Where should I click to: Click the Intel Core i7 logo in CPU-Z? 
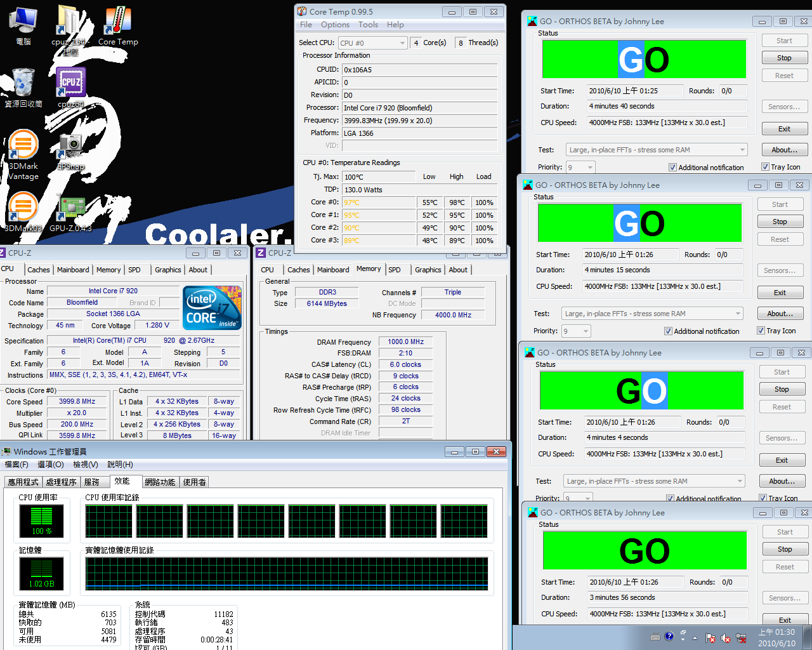pyautogui.click(x=212, y=308)
